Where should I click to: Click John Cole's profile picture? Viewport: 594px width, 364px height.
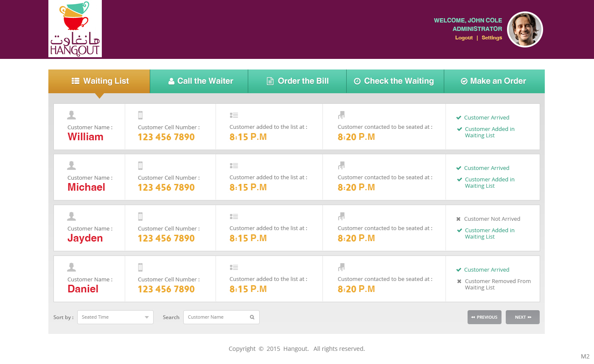[525, 29]
